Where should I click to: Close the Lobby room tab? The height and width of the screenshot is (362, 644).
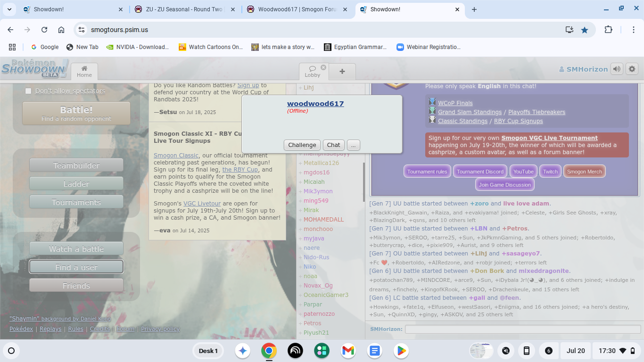[x=323, y=67]
